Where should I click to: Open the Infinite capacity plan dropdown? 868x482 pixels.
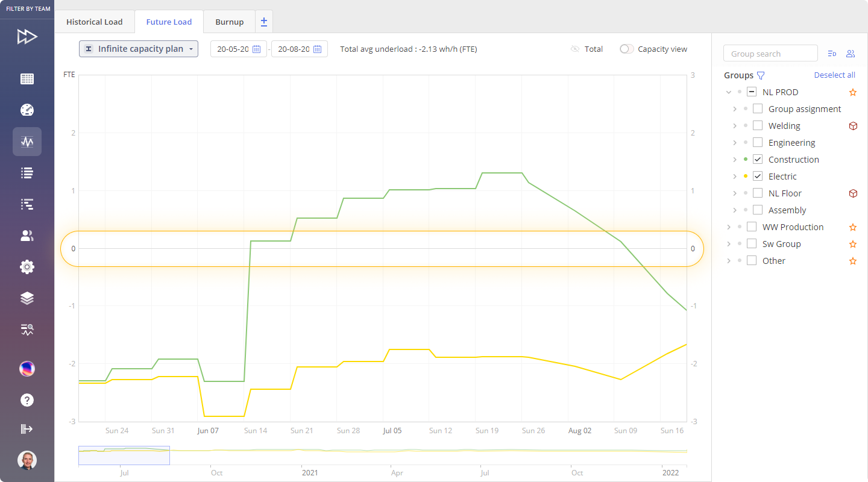click(139, 49)
